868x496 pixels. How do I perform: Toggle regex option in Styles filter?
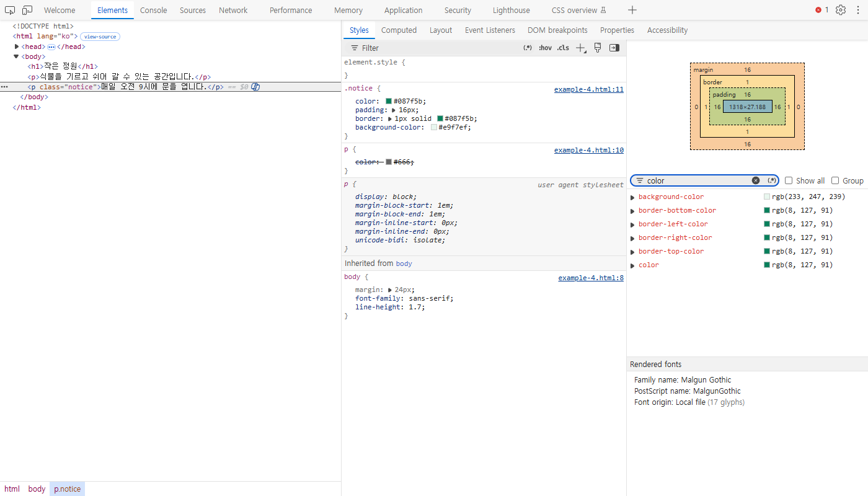point(528,48)
